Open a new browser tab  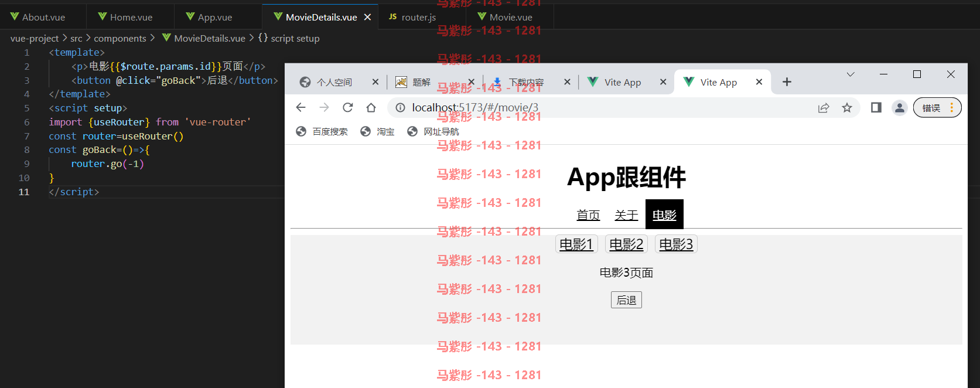(787, 82)
